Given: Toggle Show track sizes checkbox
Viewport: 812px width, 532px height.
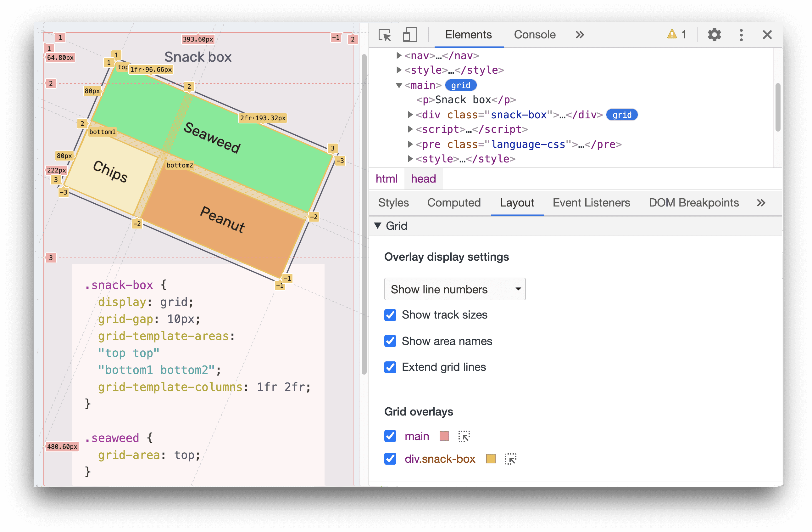Looking at the screenshot, I should 390,315.
